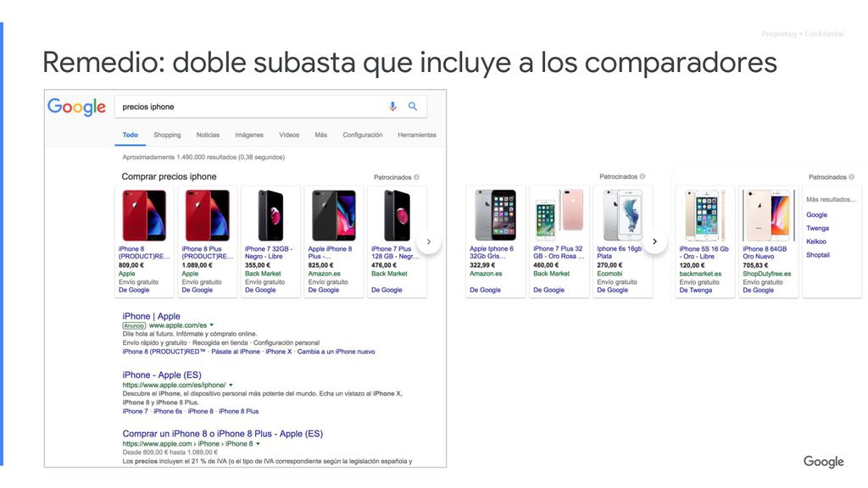Open dropdown arrow after iPhone 8 breadcrumb
The width and height of the screenshot is (868, 488).
[258, 444]
